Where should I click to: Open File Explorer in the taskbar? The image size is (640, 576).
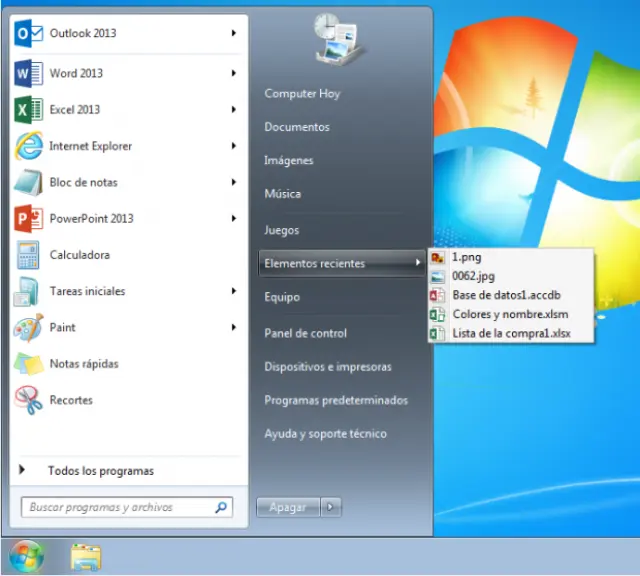tap(86, 556)
